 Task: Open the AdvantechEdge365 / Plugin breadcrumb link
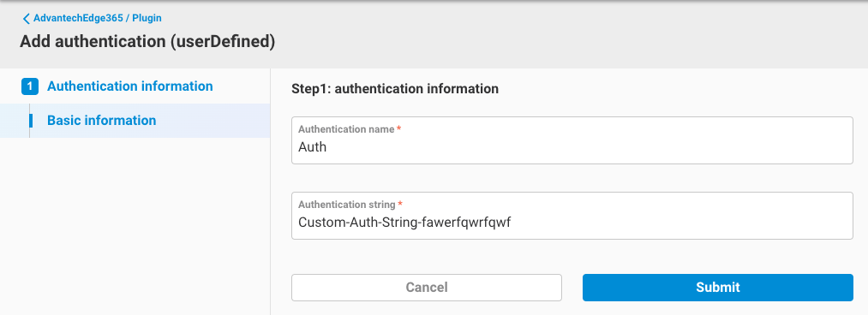[x=98, y=18]
